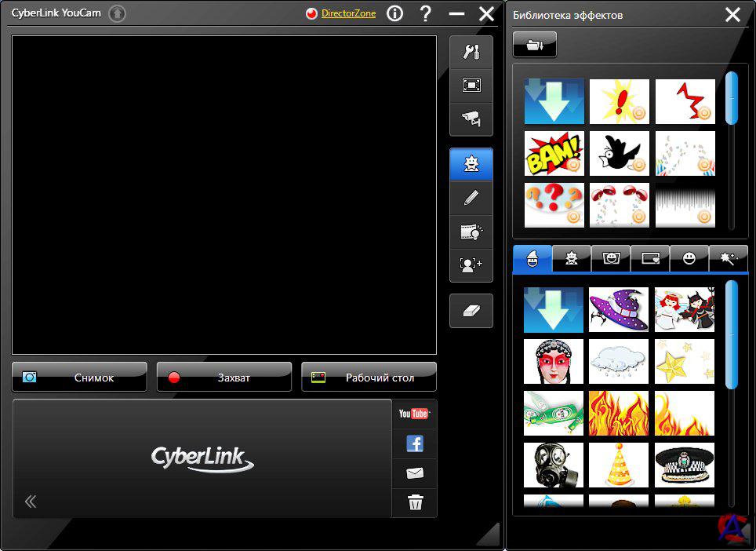This screenshot has width=756, height=551.
Task: Apply the full flames gadget
Action: coord(619,414)
